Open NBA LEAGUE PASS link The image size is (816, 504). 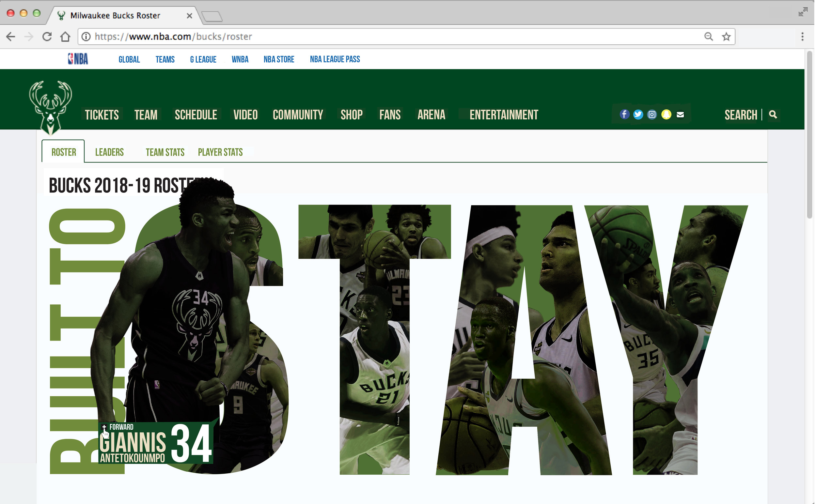click(335, 59)
